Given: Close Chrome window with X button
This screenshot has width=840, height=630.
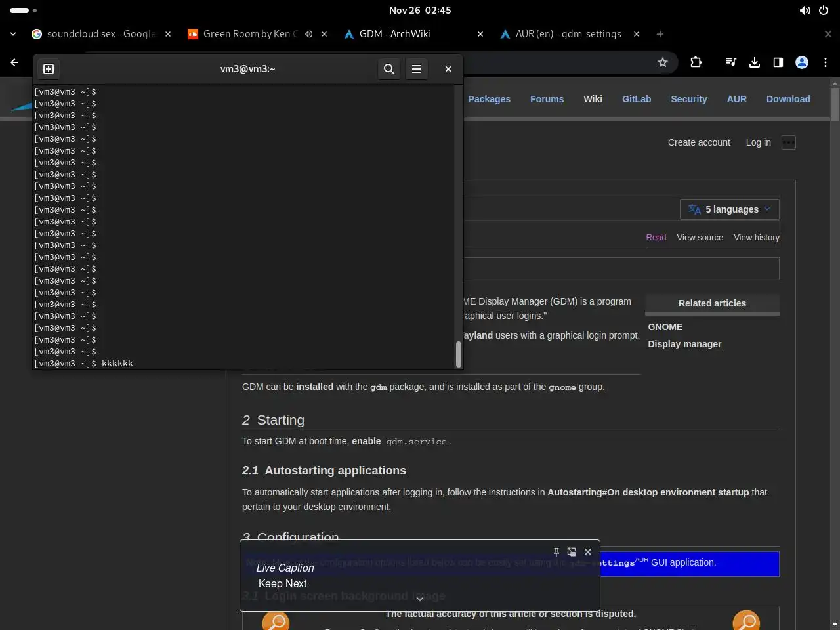Looking at the screenshot, I should point(828,34).
